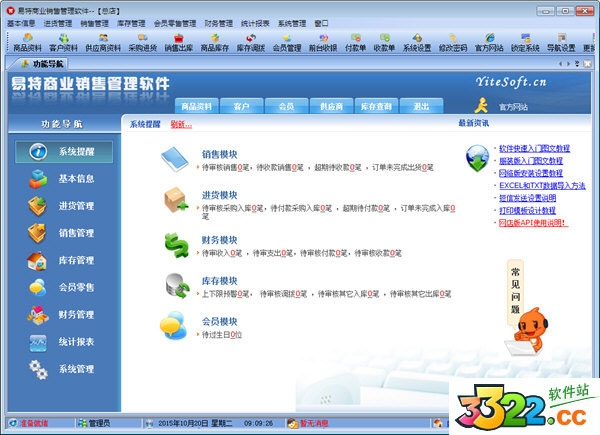This screenshot has height=435, width=600.
Task: Open the 库存模块 heading
Action: [220, 281]
